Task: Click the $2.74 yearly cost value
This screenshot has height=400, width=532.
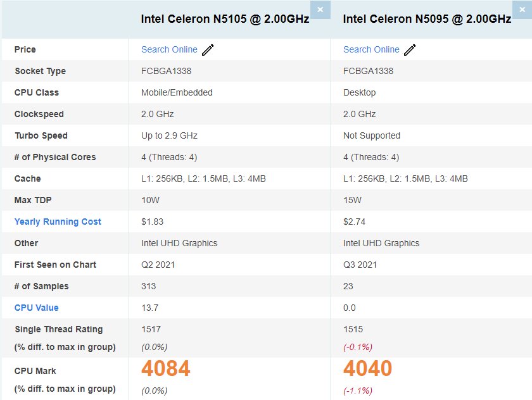Action: pos(354,222)
